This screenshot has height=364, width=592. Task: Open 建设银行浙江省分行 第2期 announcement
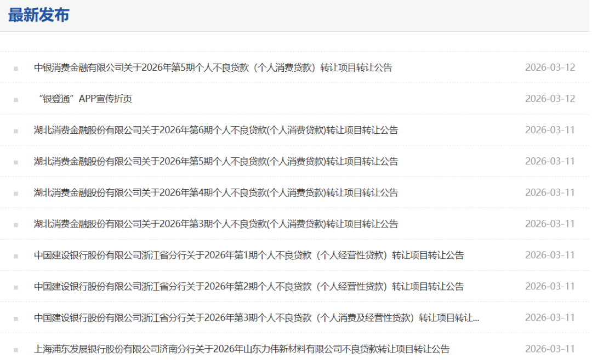pyautogui.click(x=248, y=286)
